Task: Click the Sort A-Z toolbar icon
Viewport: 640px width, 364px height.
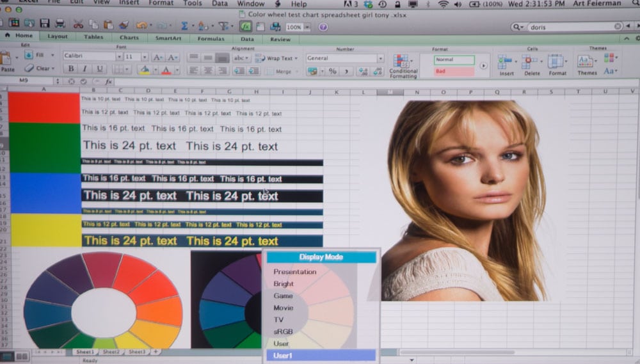Action: click(x=202, y=26)
